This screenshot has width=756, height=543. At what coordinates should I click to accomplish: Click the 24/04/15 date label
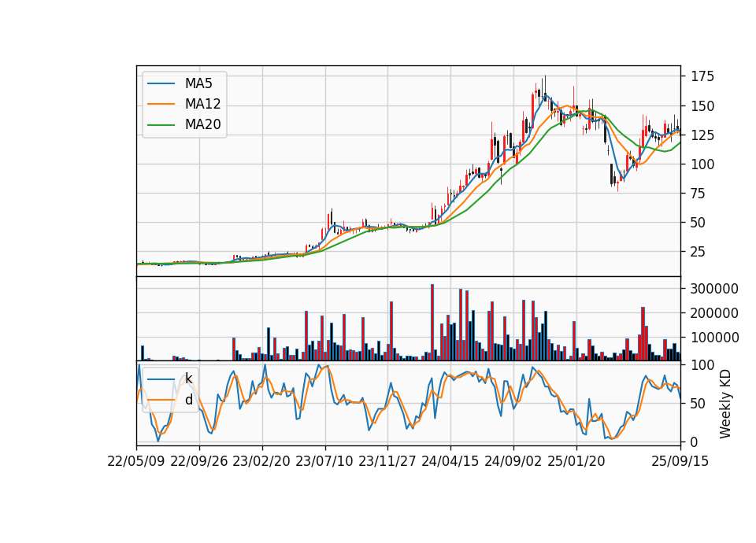450,462
